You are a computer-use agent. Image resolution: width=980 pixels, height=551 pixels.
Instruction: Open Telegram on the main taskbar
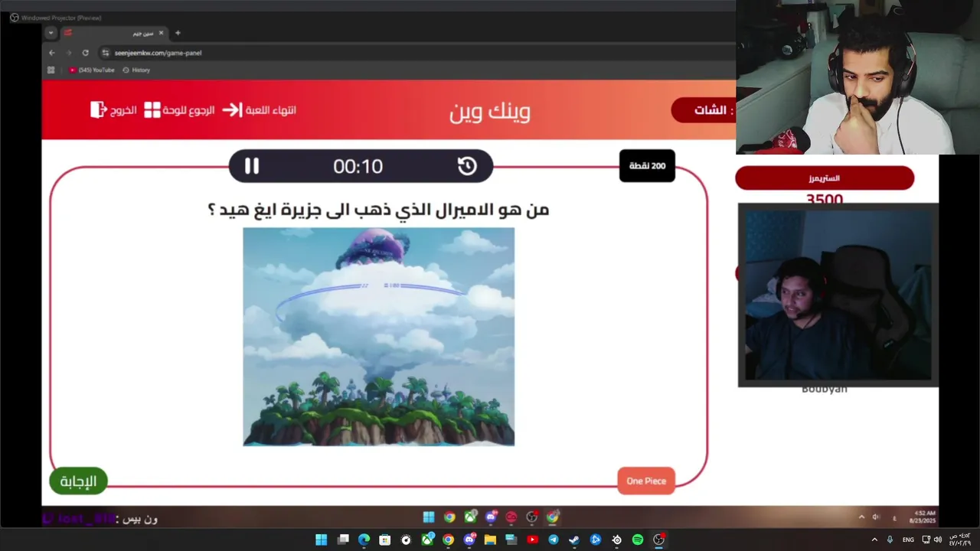point(554,540)
